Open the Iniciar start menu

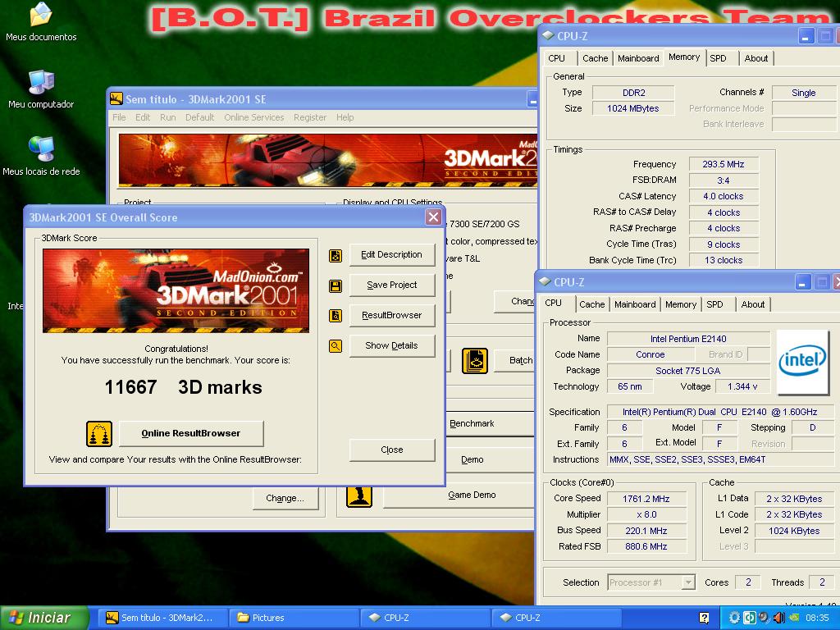(44, 618)
